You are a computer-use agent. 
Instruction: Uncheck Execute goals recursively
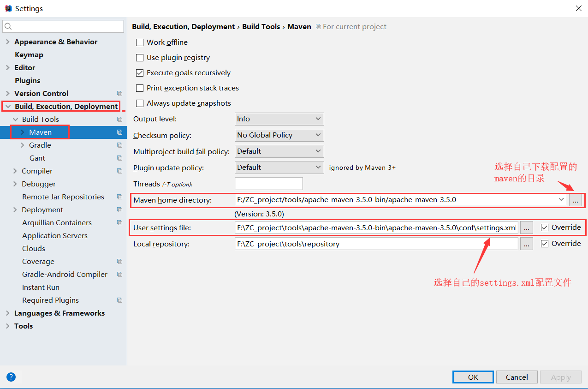[x=140, y=72]
